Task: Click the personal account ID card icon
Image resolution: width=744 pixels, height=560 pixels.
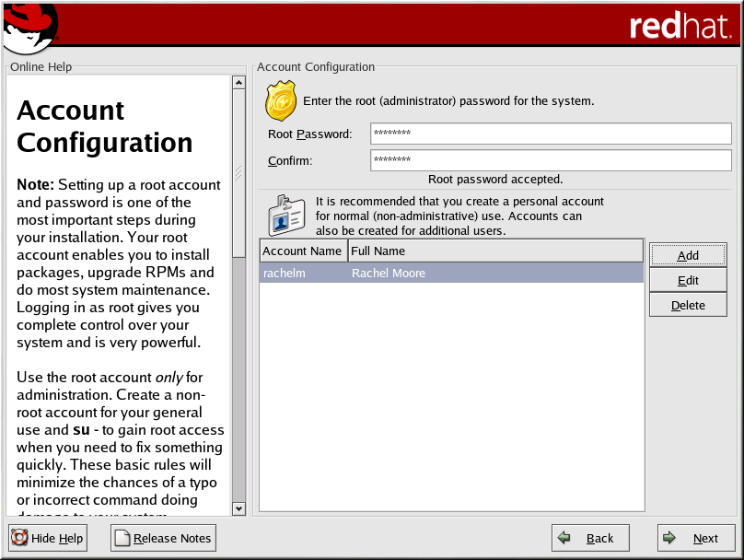Action: click(x=285, y=216)
